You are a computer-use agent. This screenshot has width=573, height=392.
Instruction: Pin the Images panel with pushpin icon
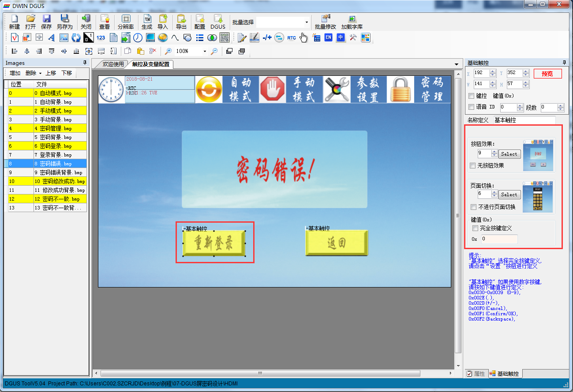pos(85,63)
